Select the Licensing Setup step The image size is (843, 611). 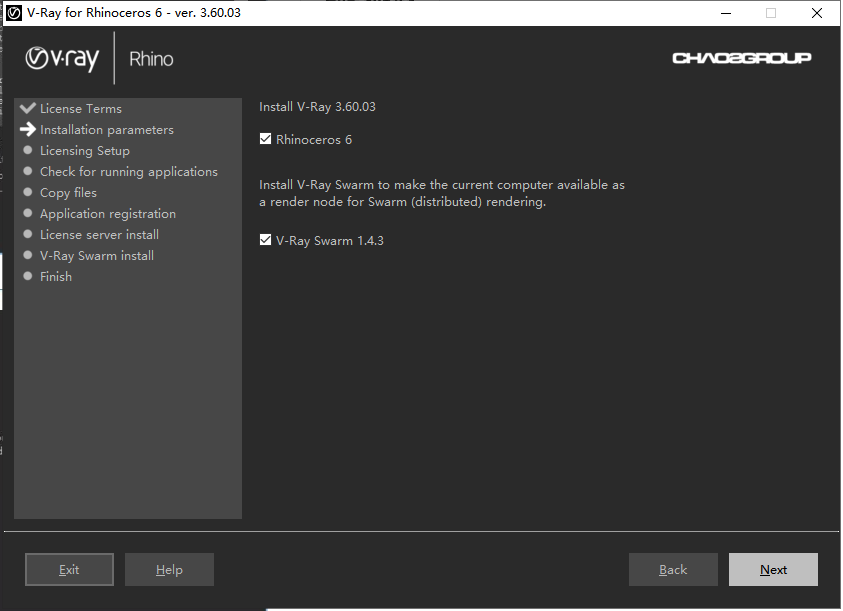click(85, 151)
